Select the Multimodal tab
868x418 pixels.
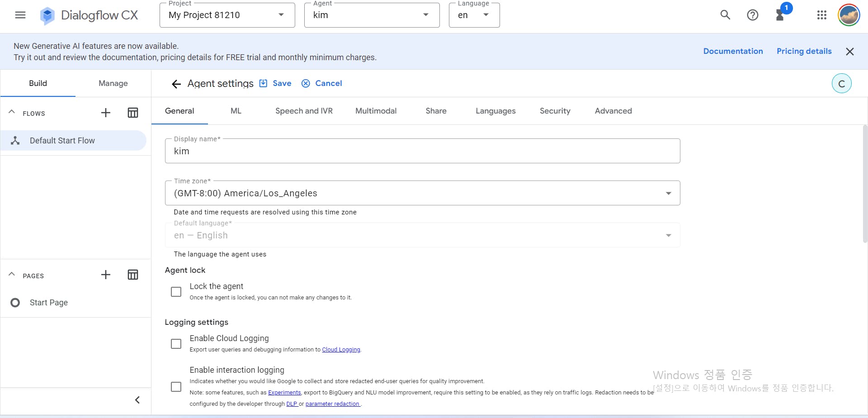pyautogui.click(x=376, y=111)
